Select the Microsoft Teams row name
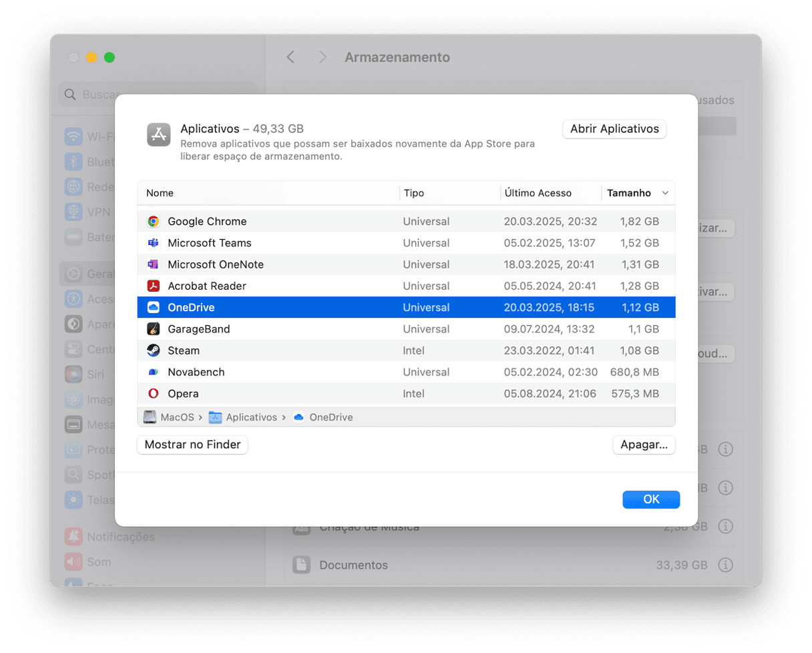812x653 pixels. click(x=210, y=243)
